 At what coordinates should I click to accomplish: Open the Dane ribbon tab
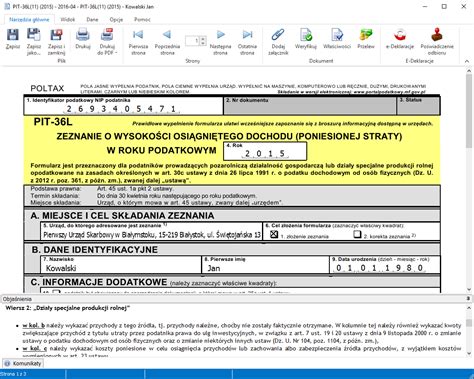(92, 19)
